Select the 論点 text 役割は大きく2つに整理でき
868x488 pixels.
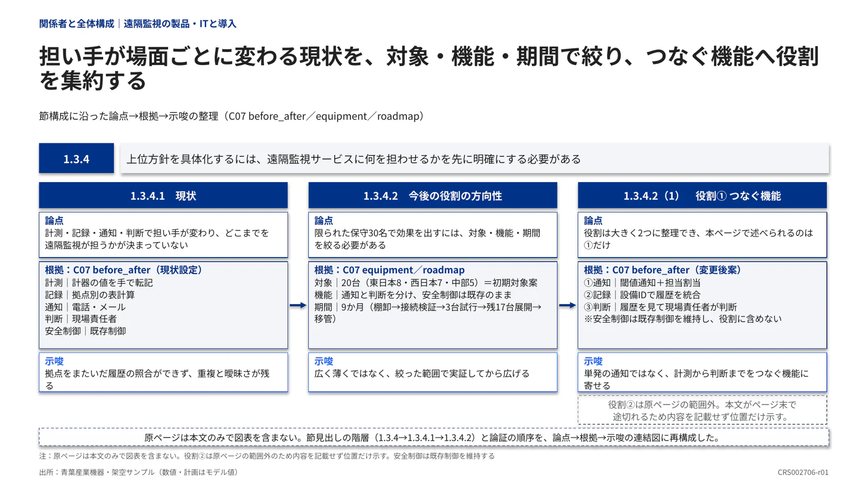point(698,239)
